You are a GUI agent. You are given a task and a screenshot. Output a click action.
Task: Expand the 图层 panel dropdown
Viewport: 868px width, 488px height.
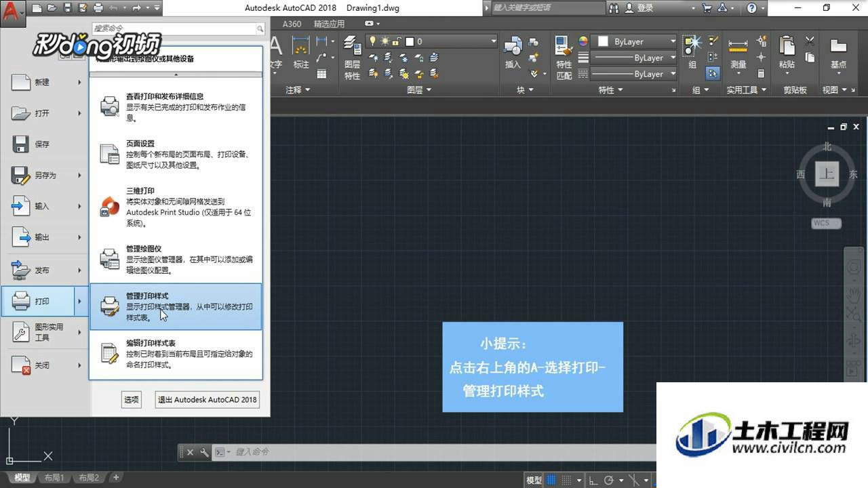[418, 89]
